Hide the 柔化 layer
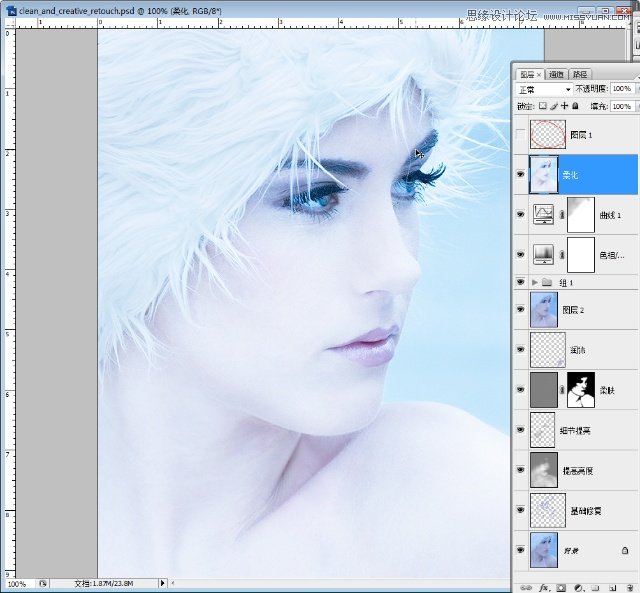The image size is (640, 593). 520,174
